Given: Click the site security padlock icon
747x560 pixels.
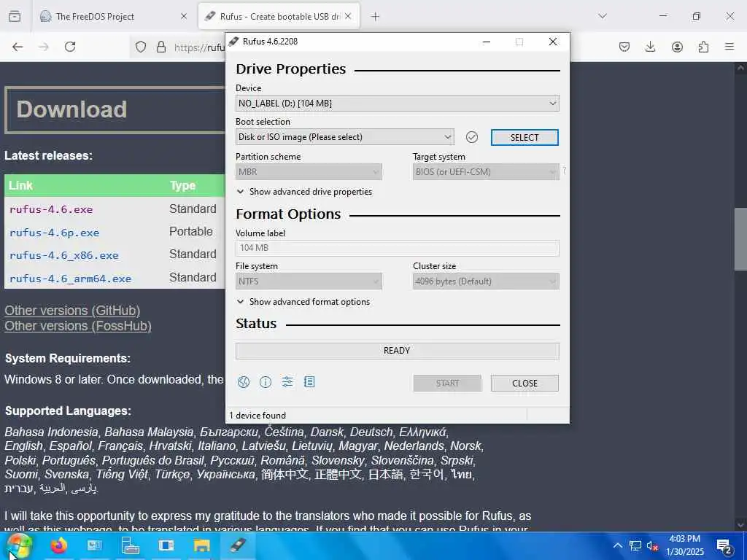Looking at the screenshot, I should tap(161, 47).
